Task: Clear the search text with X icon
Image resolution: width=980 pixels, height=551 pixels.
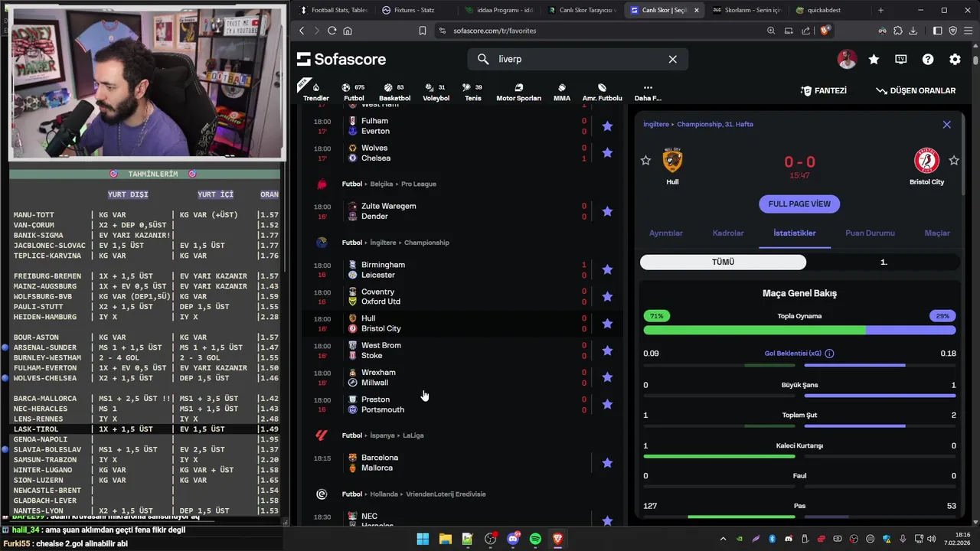Action: pos(672,59)
